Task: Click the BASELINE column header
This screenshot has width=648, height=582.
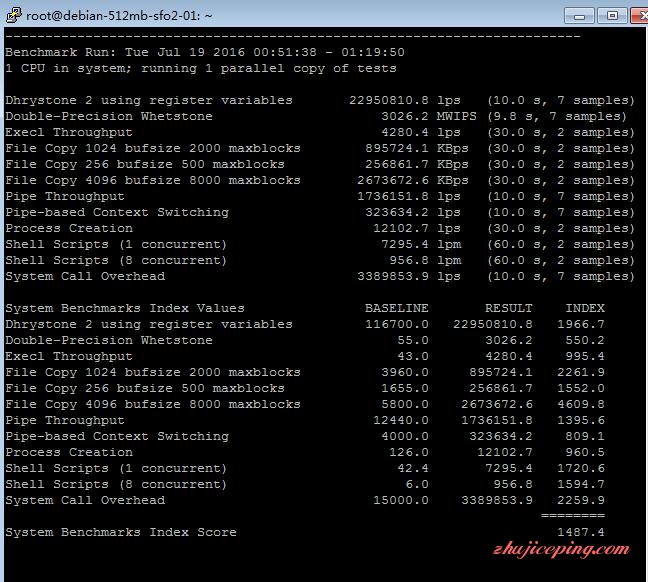Action: click(x=397, y=308)
